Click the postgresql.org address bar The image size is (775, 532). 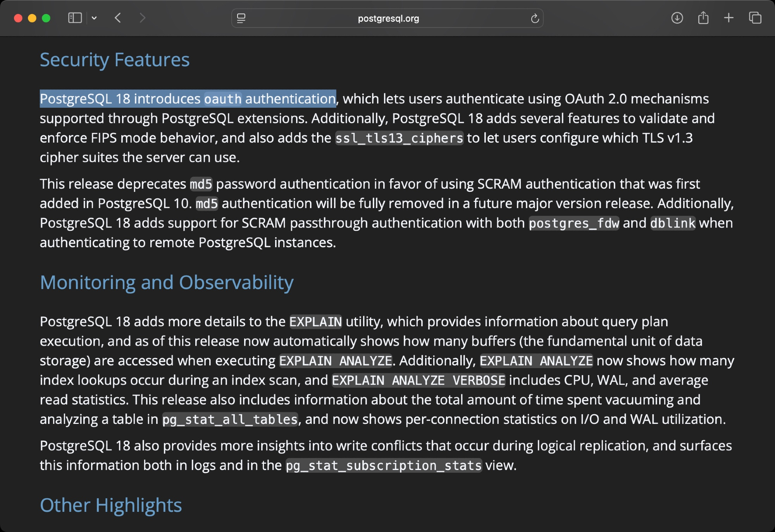(x=387, y=18)
